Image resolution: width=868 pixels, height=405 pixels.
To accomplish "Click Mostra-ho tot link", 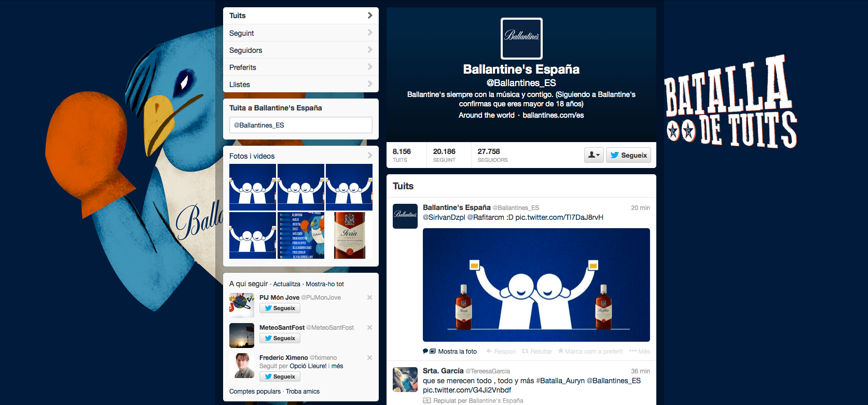I will pyautogui.click(x=325, y=284).
